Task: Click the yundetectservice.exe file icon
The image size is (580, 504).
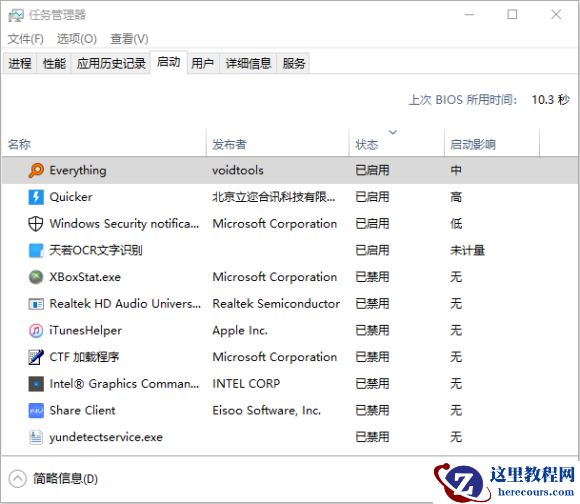Action: click(36, 437)
